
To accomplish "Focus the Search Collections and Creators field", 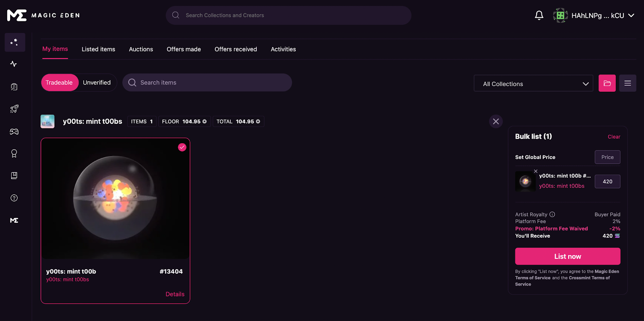I will coord(289,15).
